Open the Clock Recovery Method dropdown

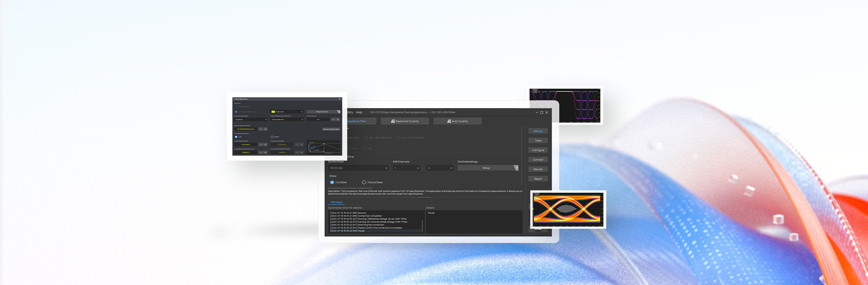click(x=287, y=119)
